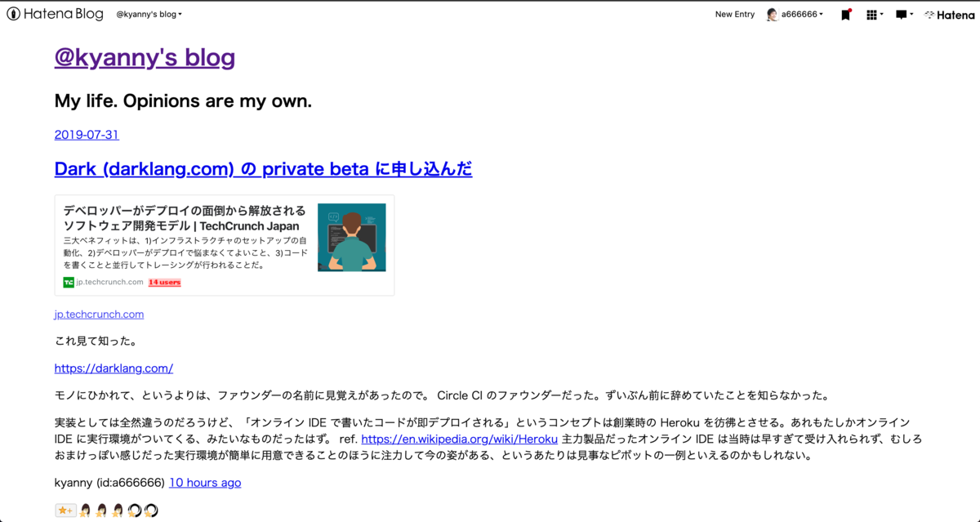Open the Wikipedia Heroku reference link

[458, 439]
